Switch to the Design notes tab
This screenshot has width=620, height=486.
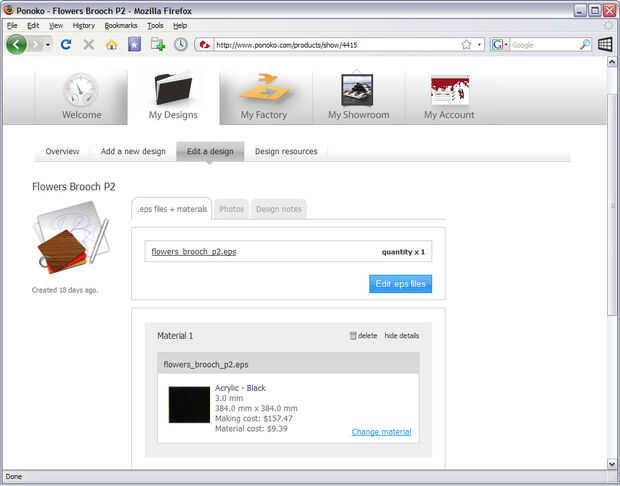(278, 209)
